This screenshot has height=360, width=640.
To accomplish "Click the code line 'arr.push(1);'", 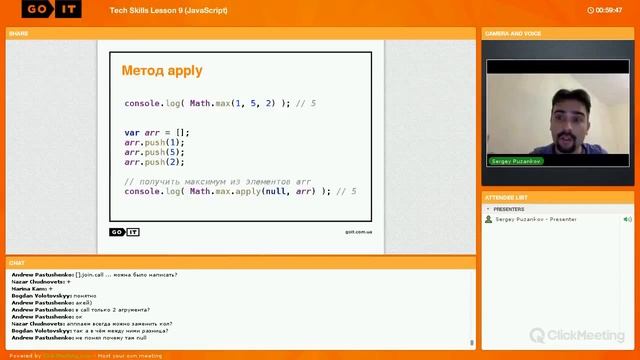I will pyautogui.click(x=154, y=142).
